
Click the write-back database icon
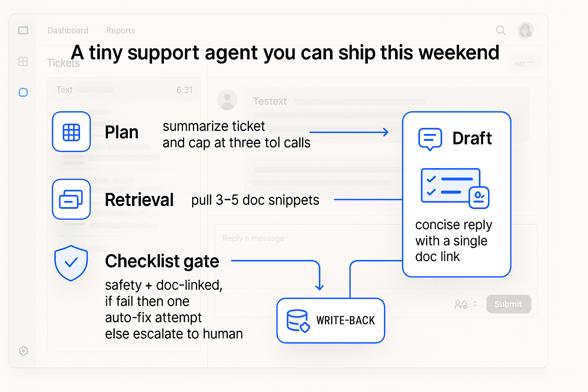click(x=298, y=321)
